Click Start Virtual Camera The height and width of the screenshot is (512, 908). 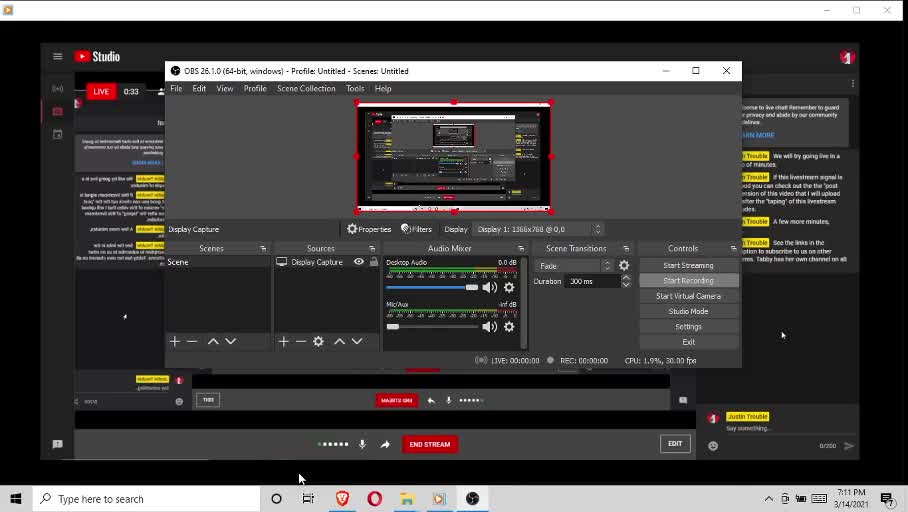(689, 296)
